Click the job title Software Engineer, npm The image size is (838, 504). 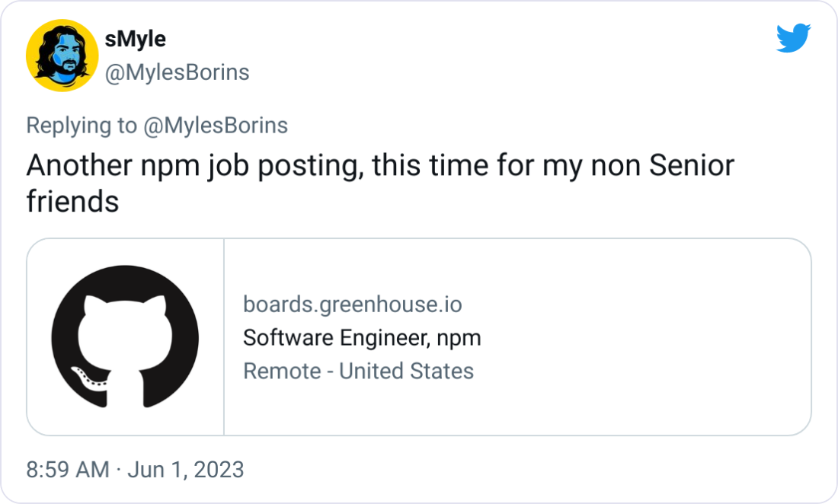[361, 337]
